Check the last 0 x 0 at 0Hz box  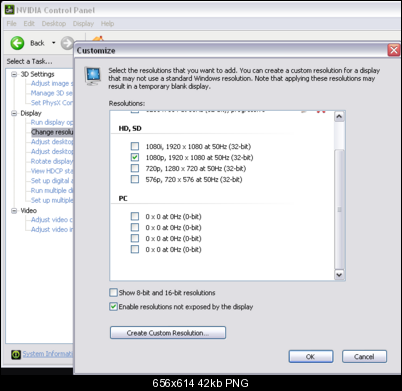135,249
